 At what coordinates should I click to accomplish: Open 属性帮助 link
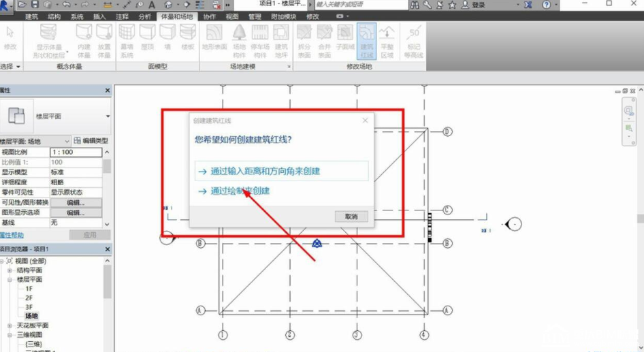tap(12, 235)
